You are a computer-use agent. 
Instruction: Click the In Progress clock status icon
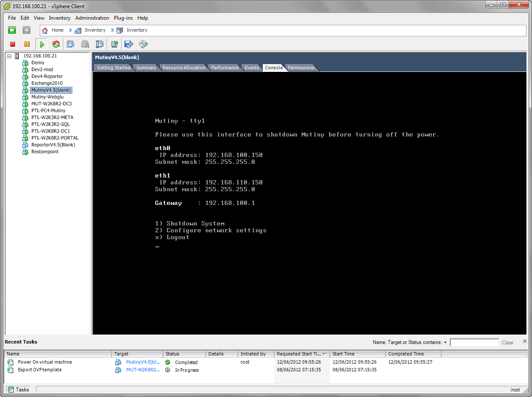168,370
